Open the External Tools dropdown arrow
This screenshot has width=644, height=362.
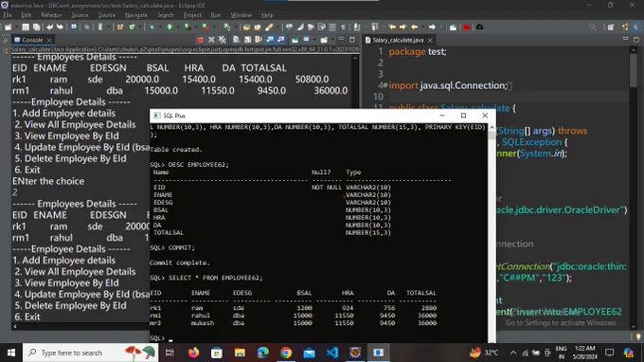pyautogui.click(x=214, y=27)
